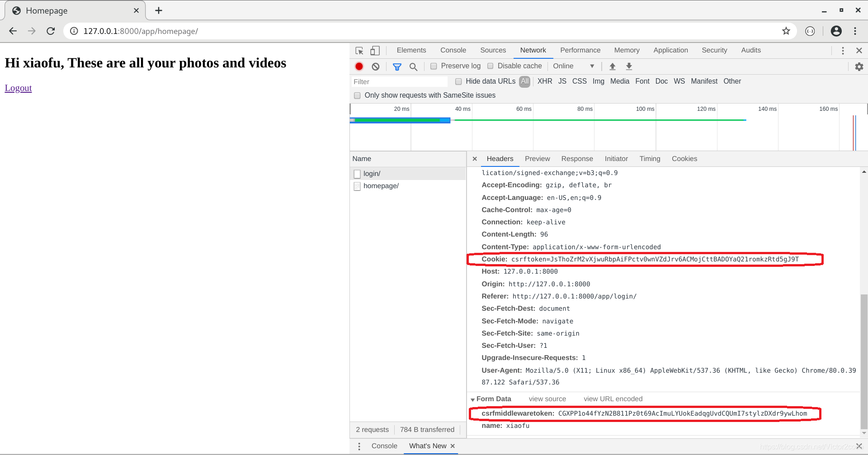Open the Chrome profile avatar icon
Viewport: 868px width, 455px height.
(836, 31)
